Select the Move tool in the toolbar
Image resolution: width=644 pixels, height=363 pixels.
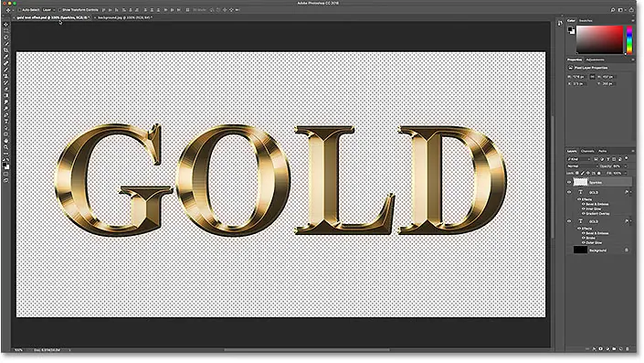tap(5, 25)
